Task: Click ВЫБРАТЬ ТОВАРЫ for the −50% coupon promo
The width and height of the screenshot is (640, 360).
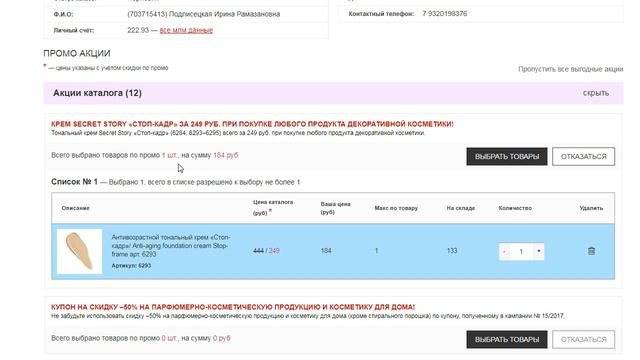Action: tap(507, 339)
